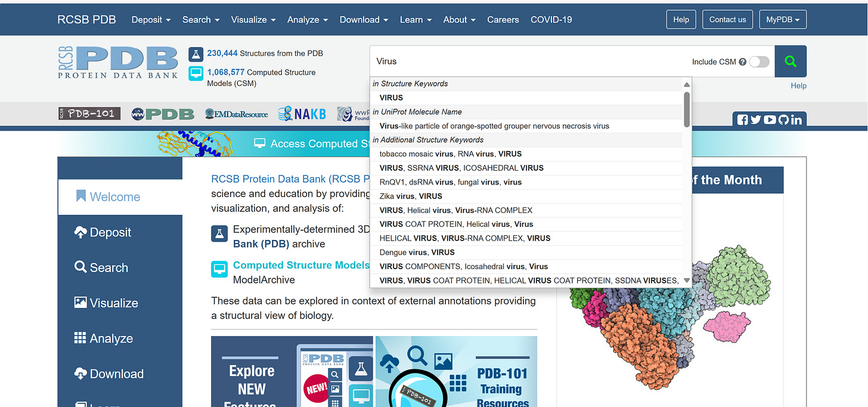Open the Facebook social icon
Image resolution: width=868 pixels, height=407 pixels.
click(x=743, y=120)
